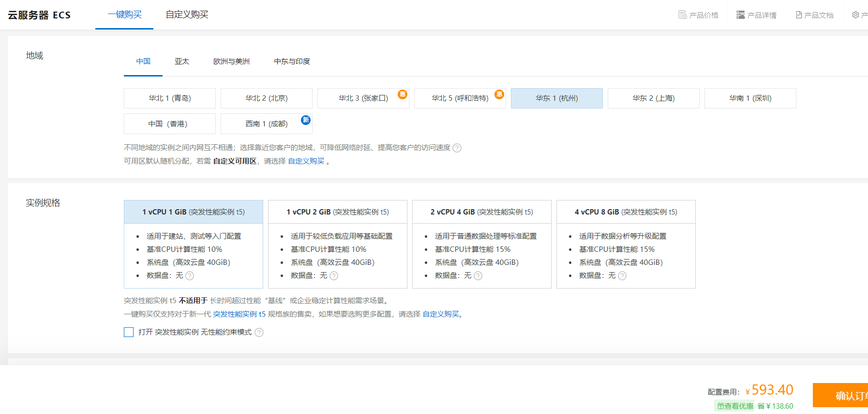Open the blue 突发性能实例 t5 link

pos(239,314)
